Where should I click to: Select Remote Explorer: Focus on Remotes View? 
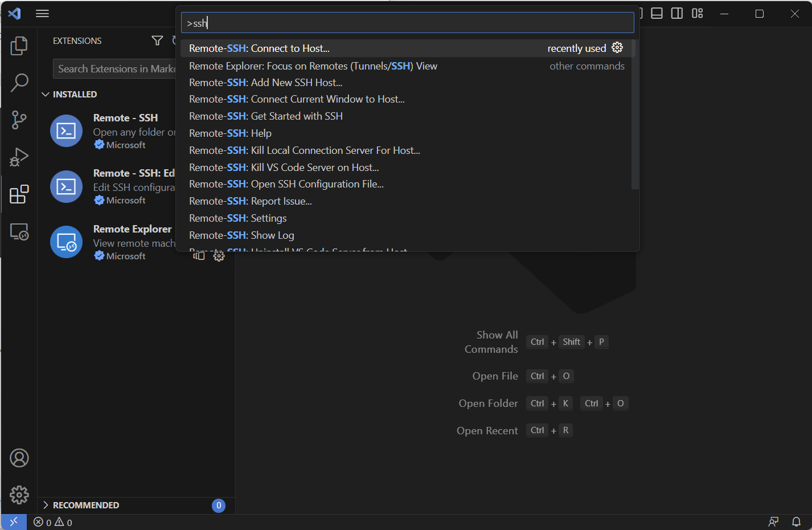tap(406, 66)
